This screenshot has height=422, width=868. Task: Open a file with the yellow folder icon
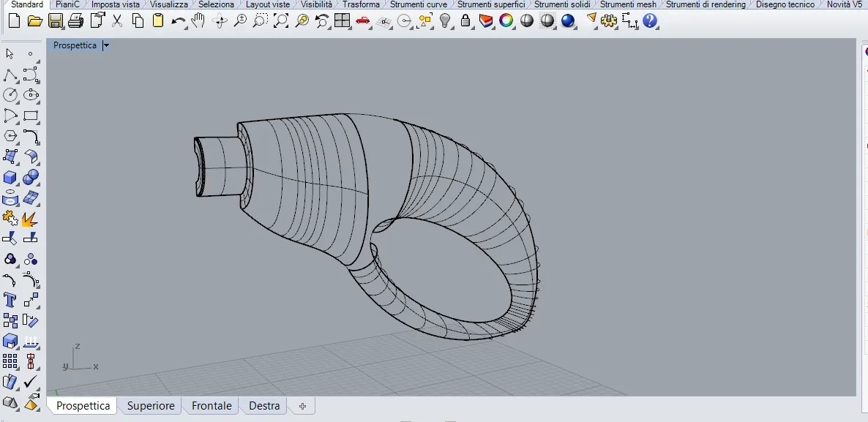(x=35, y=21)
